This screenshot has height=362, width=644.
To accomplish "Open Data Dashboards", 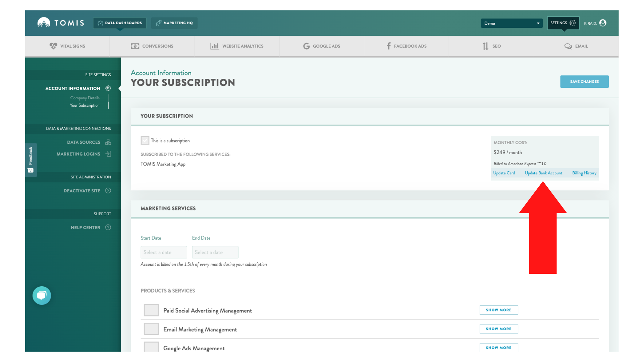I will pyautogui.click(x=119, y=23).
